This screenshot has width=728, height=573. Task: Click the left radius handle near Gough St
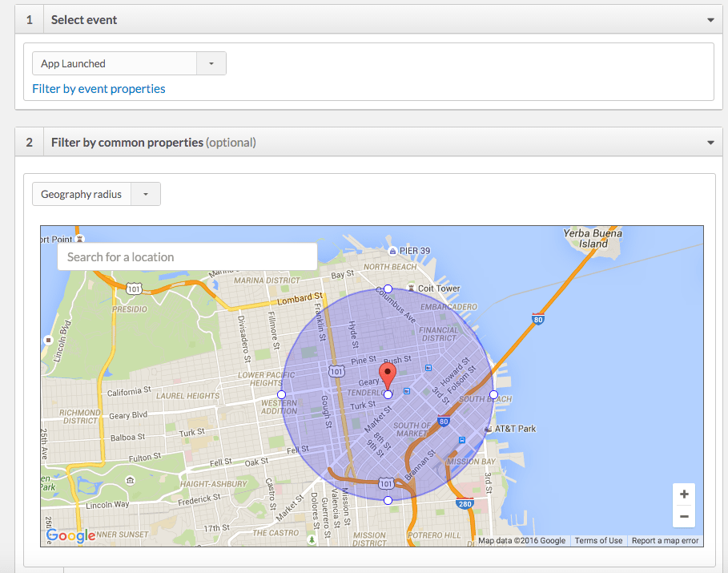tap(281, 394)
